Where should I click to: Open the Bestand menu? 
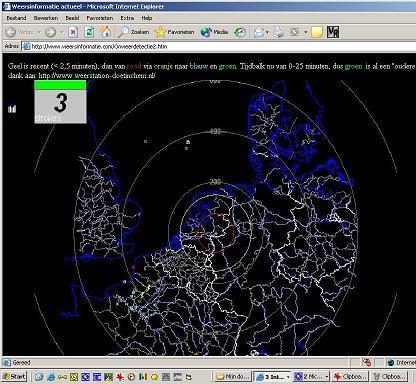point(16,18)
